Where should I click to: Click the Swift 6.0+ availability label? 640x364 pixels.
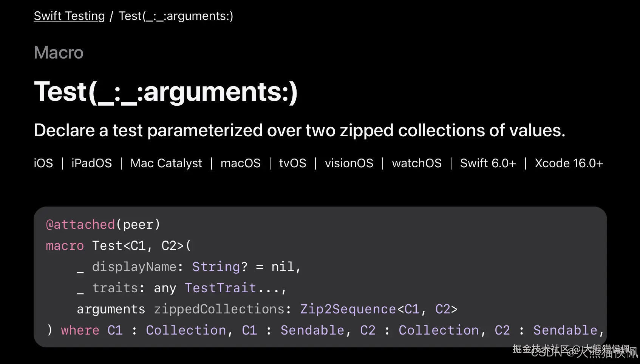tap(488, 163)
